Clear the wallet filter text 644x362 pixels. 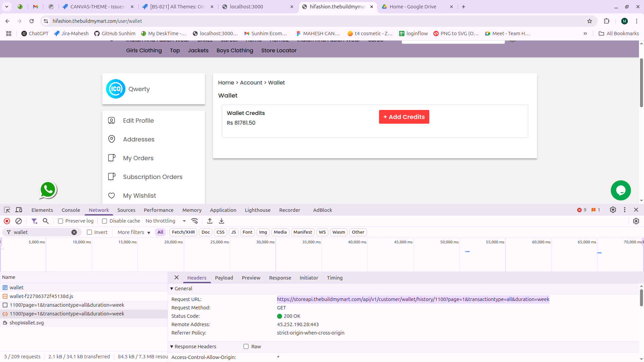pos(74,232)
